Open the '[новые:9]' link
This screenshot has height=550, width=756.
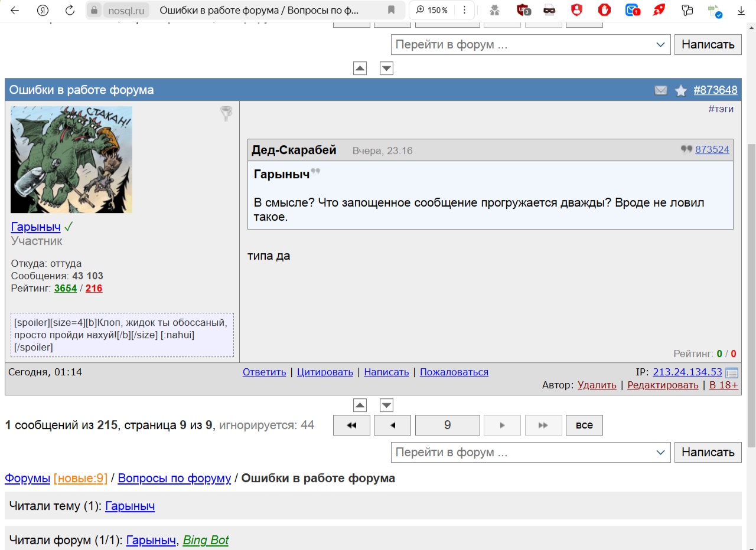click(80, 478)
